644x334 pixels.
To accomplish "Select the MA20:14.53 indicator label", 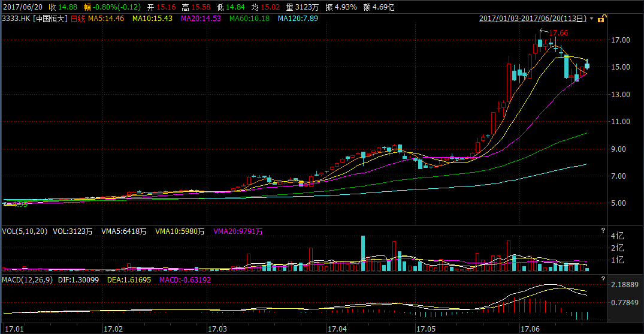I will click(x=201, y=19).
